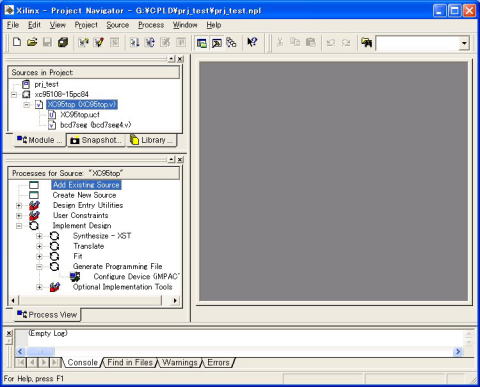
Task: Switch to the Find in Files tab
Action: click(130, 362)
